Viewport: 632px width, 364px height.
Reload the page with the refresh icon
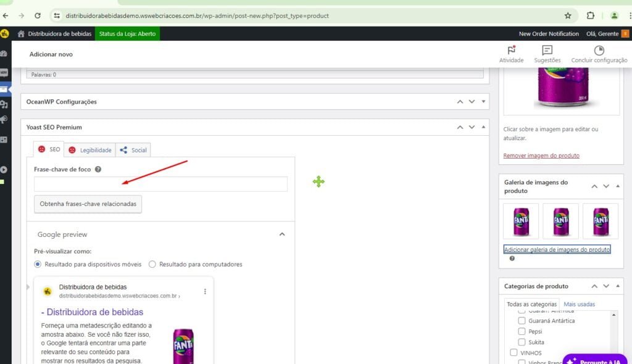(x=38, y=15)
